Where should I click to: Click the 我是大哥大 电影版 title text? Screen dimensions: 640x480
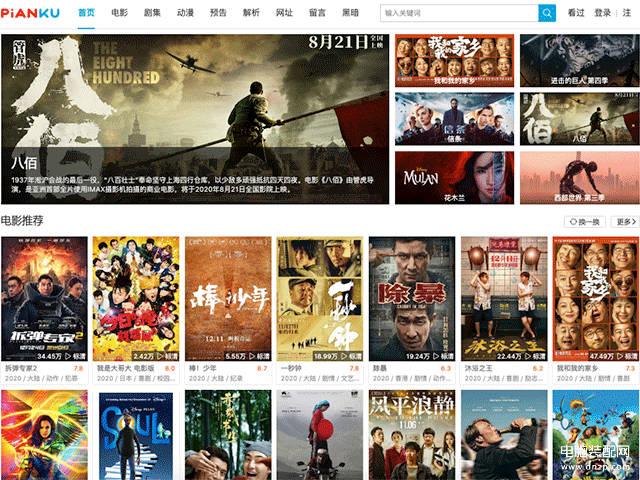(126, 368)
